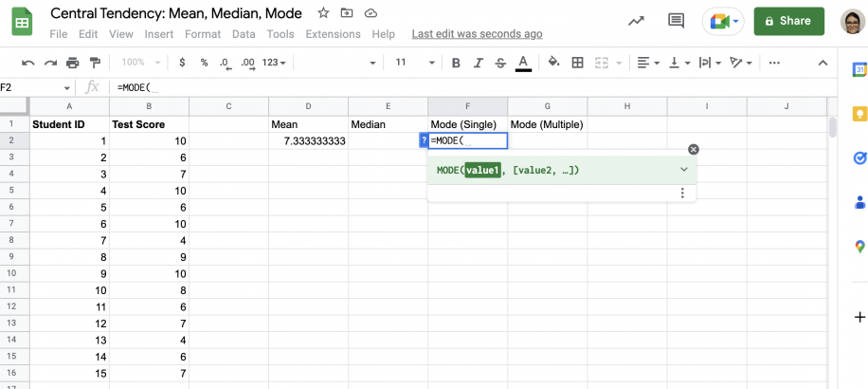
Task: Open formula help question mark
Action: 424,140
